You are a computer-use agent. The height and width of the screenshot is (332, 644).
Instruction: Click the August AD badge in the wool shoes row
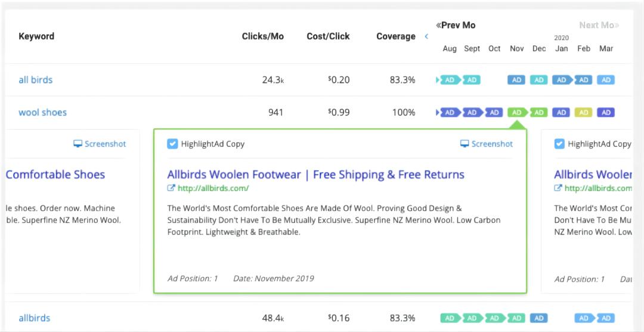point(449,112)
